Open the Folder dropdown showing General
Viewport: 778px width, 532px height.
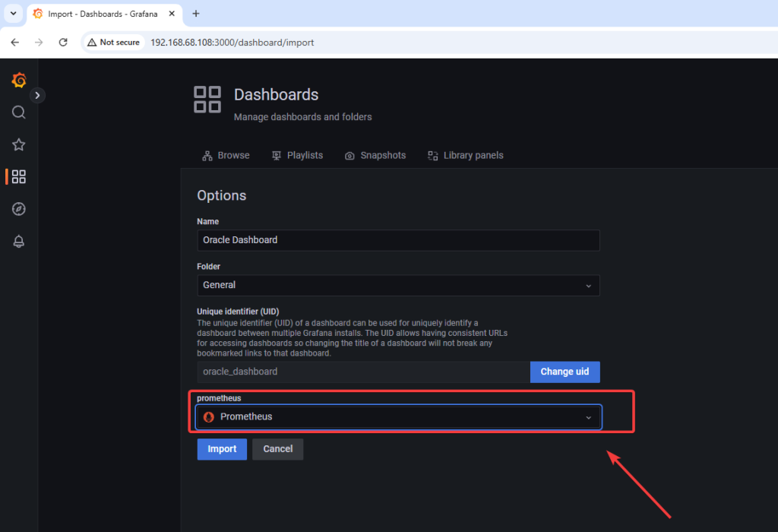coord(397,285)
